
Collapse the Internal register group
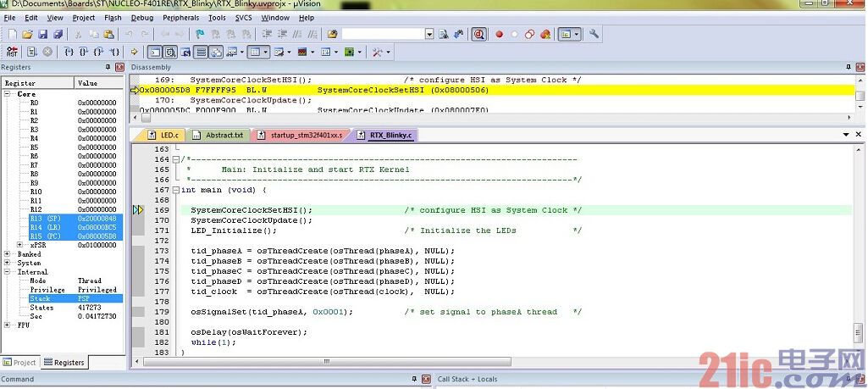pyautogui.click(x=7, y=271)
